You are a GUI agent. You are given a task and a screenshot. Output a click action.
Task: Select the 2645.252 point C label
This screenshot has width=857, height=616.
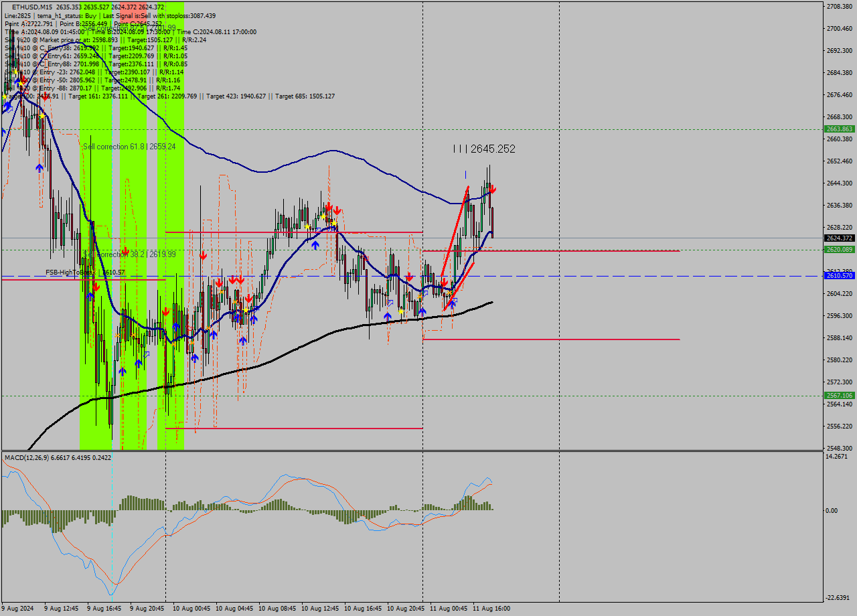[x=484, y=149]
